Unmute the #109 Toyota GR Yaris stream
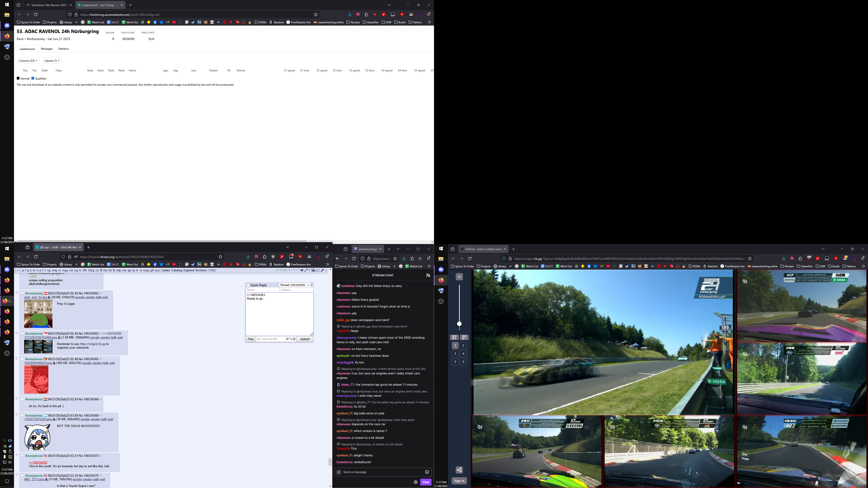The height and width of the screenshot is (488, 868). 612,427
